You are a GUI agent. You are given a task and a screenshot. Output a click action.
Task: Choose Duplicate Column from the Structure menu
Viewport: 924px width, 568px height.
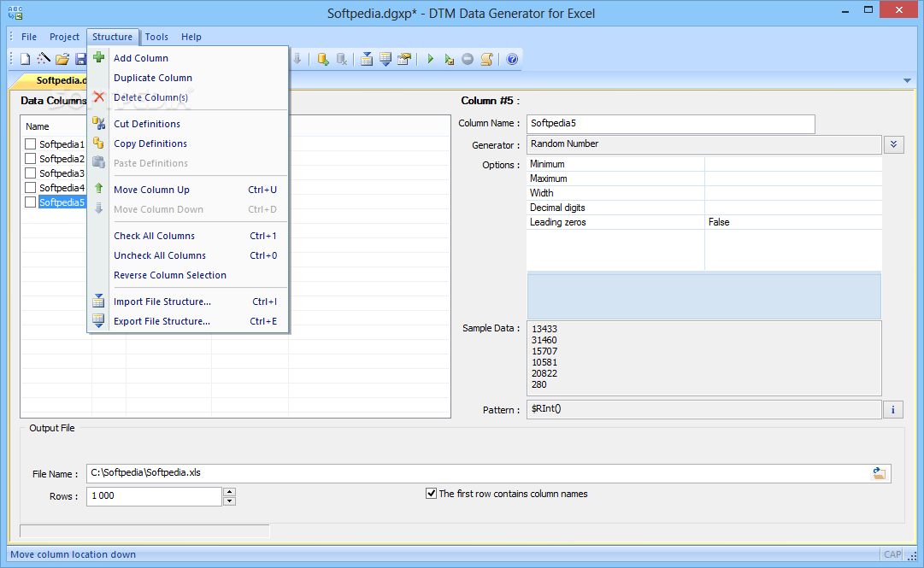click(x=188, y=78)
